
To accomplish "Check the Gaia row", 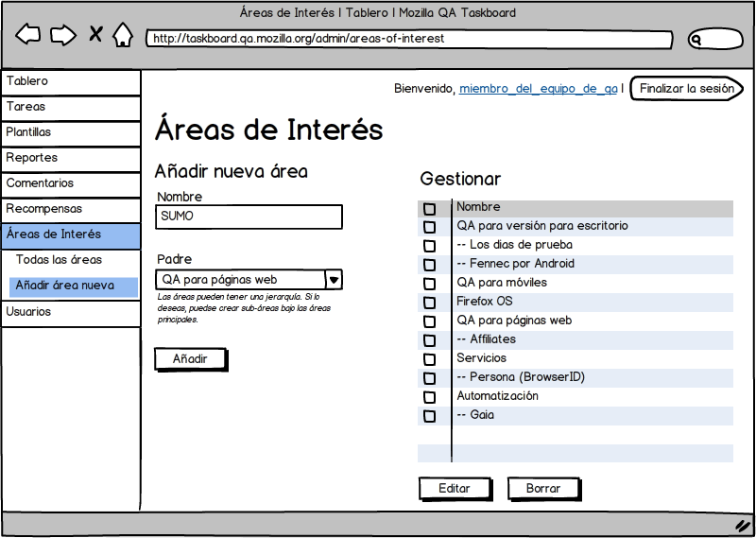I will (x=429, y=416).
